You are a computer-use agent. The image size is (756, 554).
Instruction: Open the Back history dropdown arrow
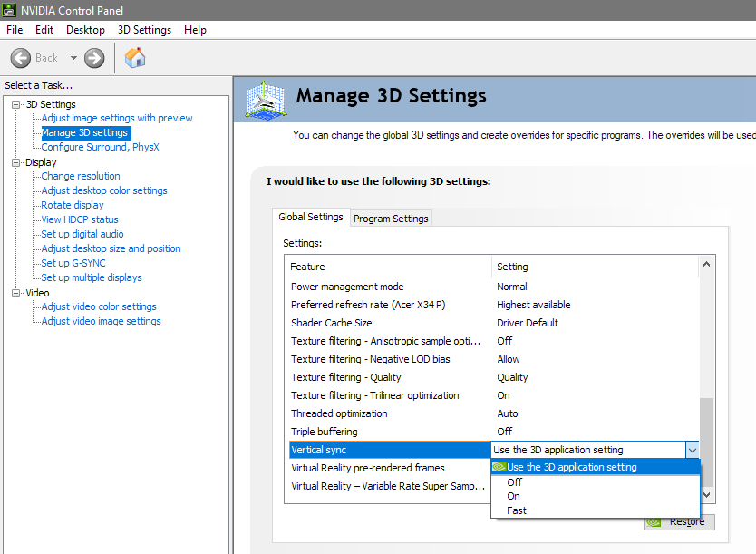click(73, 58)
